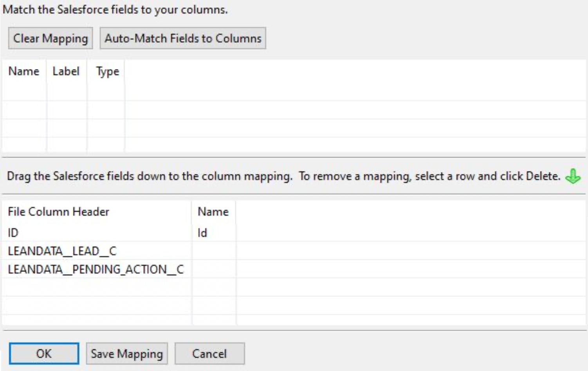Click Name header in the column mapping table
The height and width of the screenshot is (371, 588).
tap(214, 212)
